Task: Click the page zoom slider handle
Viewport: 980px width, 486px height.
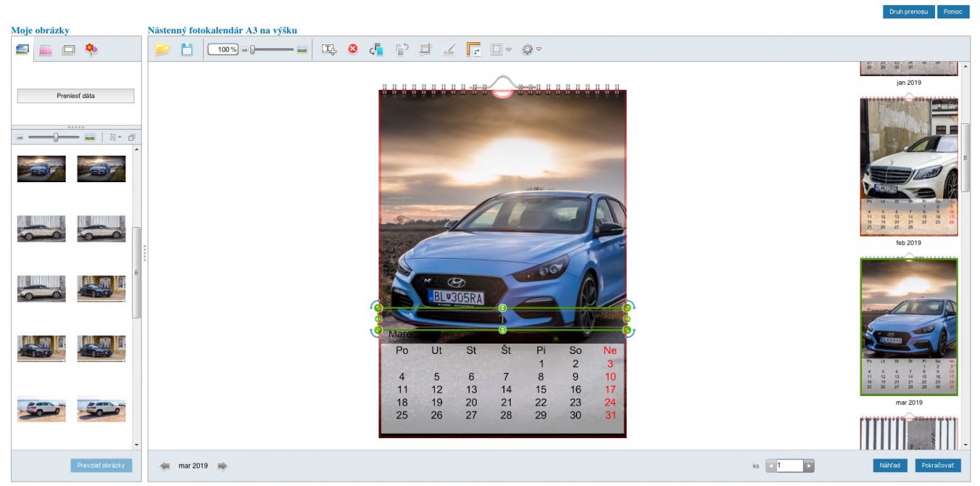Action: tap(252, 49)
